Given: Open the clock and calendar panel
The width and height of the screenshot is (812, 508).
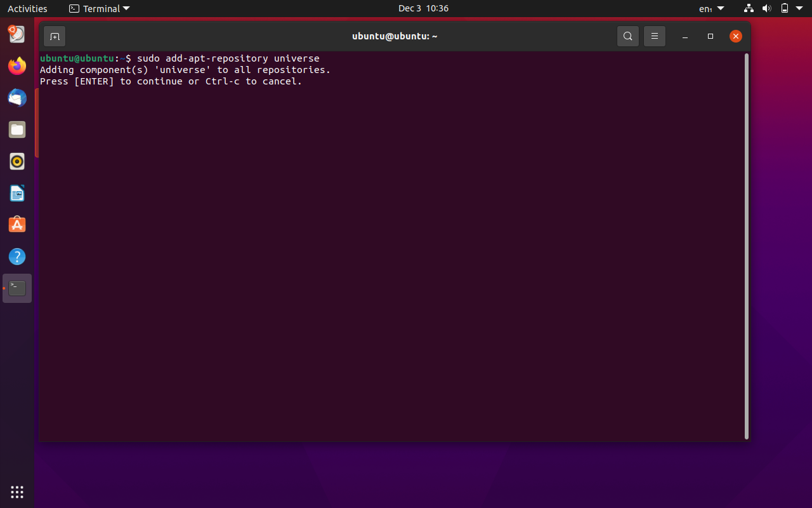Looking at the screenshot, I should click(423, 8).
